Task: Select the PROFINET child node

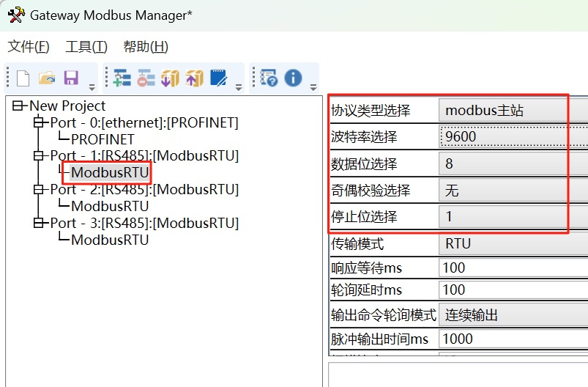Action: click(103, 139)
